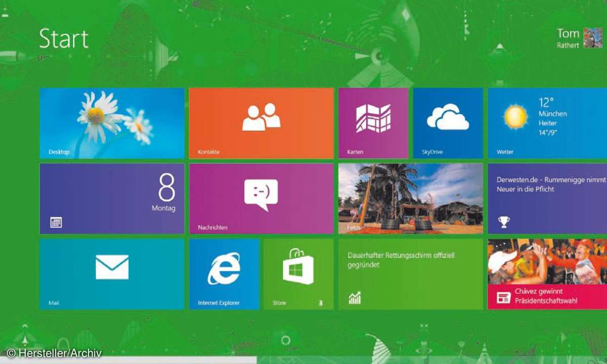The image size is (607, 364).
Task: Open the Desktop tile with daisies
Action: (112, 123)
